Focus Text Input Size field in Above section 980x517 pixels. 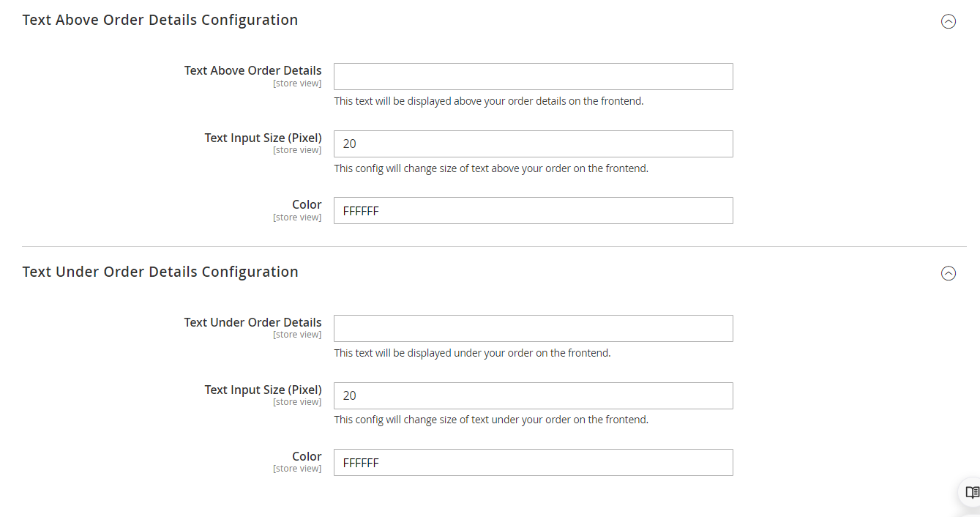coord(533,144)
